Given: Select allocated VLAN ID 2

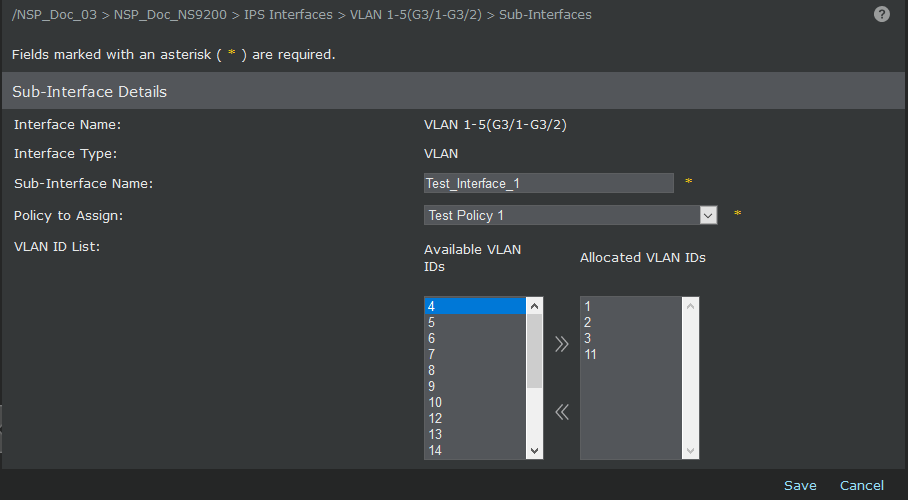Looking at the screenshot, I should point(631,322).
